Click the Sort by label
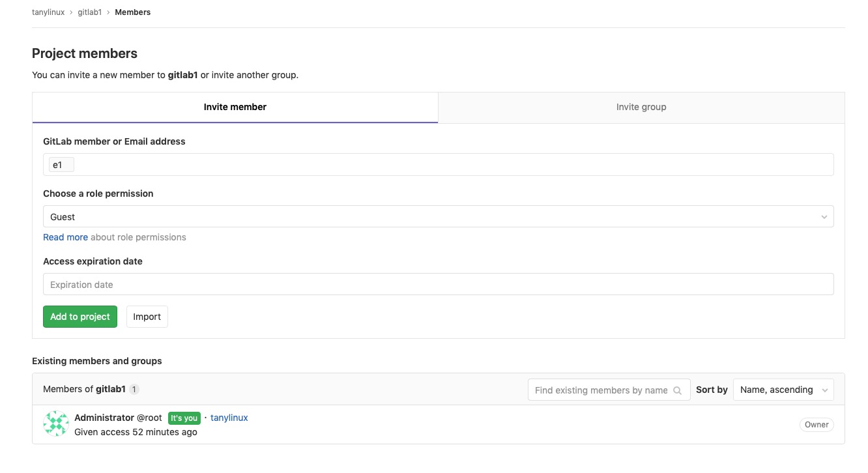The height and width of the screenshot is (473, 868). click(x=712, y=390)
